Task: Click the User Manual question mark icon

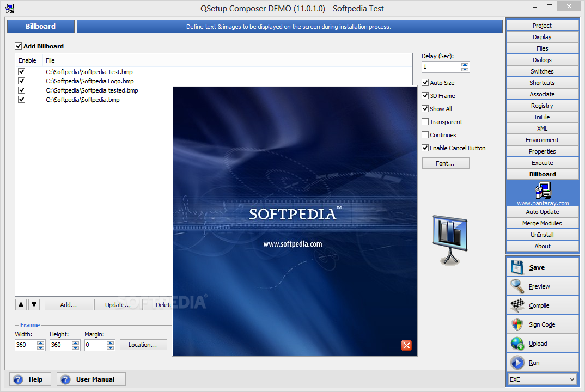Action: pos(65,379)
